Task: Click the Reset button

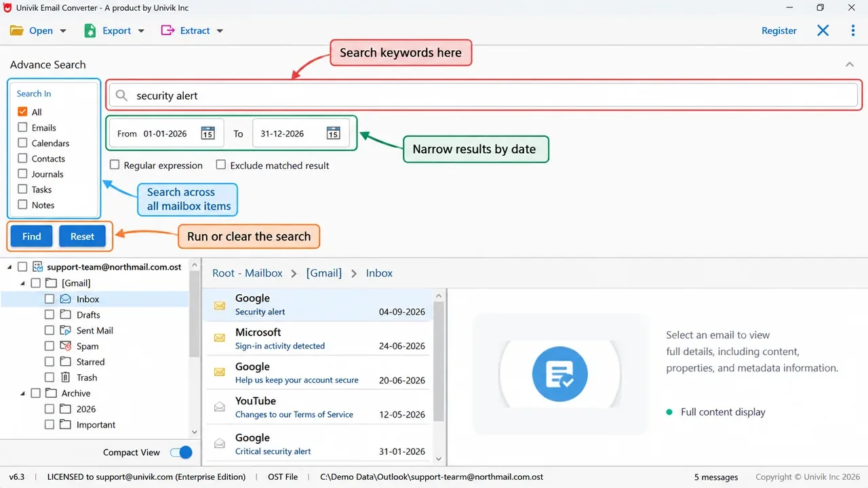Action: tap(82, 236)
